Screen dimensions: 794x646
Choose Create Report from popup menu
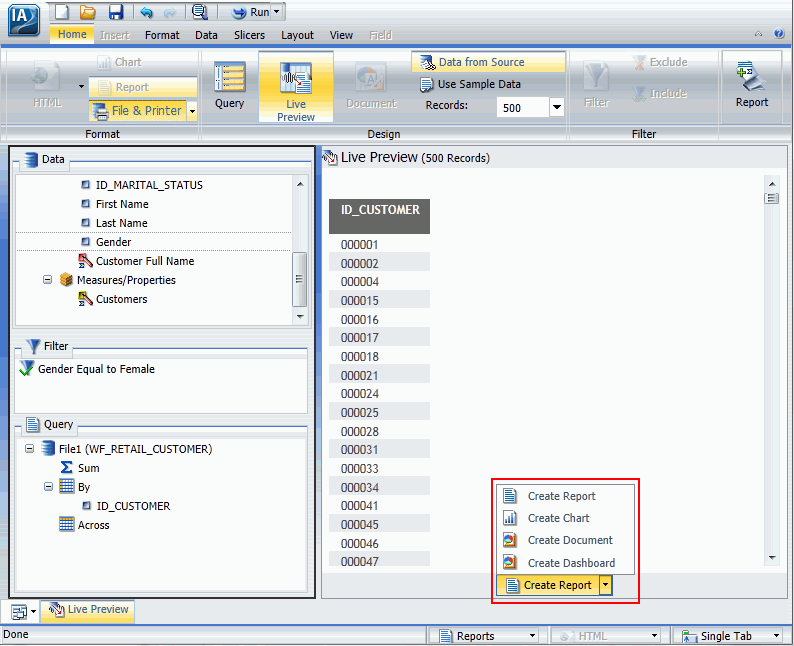(565, 496)
